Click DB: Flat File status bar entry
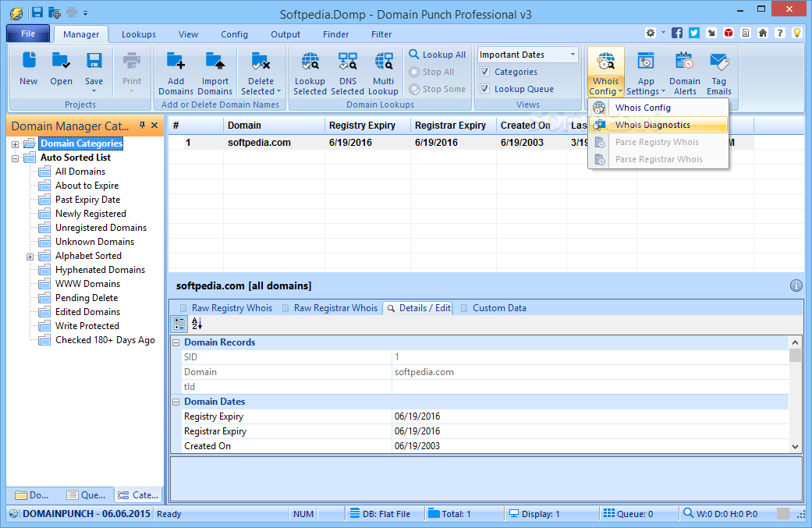Image resolution: width=812 pixels, height=528 pixels. tap(380, 513)
